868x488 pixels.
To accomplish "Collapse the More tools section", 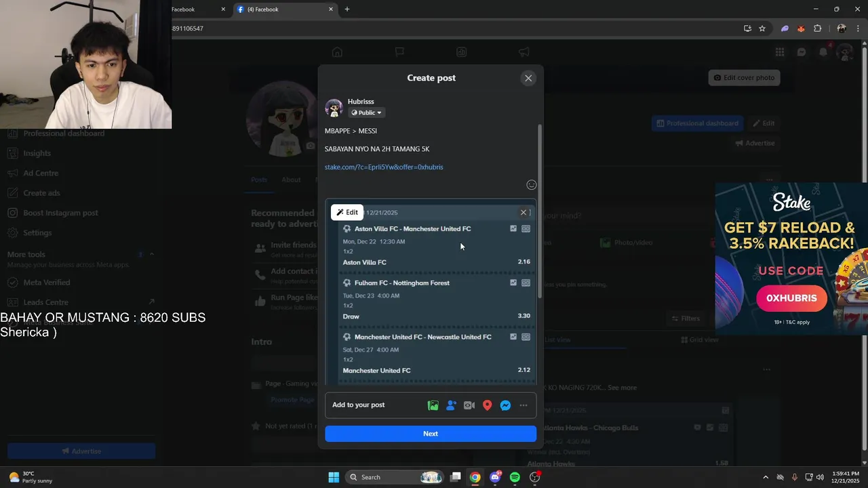I will (x=152, y=254).
